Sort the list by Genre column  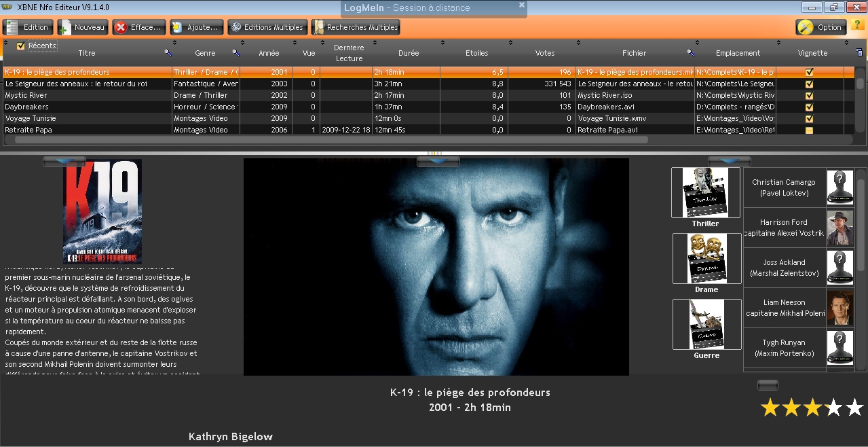pyautogui.click(x=205, y=53)
